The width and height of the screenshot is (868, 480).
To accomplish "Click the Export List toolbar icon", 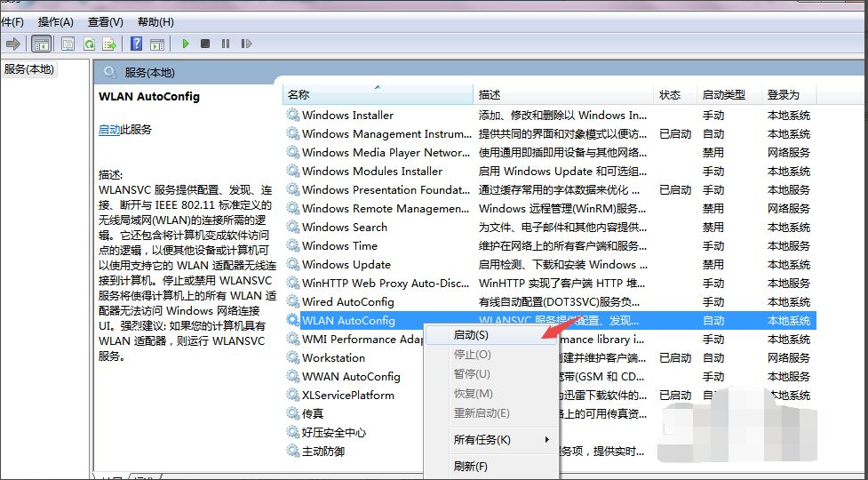I will click(x=109, y=44).
